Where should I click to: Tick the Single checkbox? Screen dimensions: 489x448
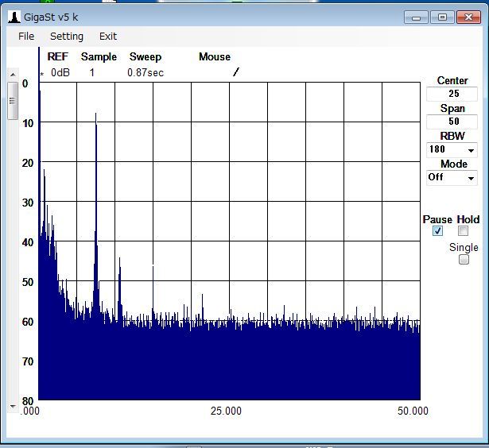point(464,259)
